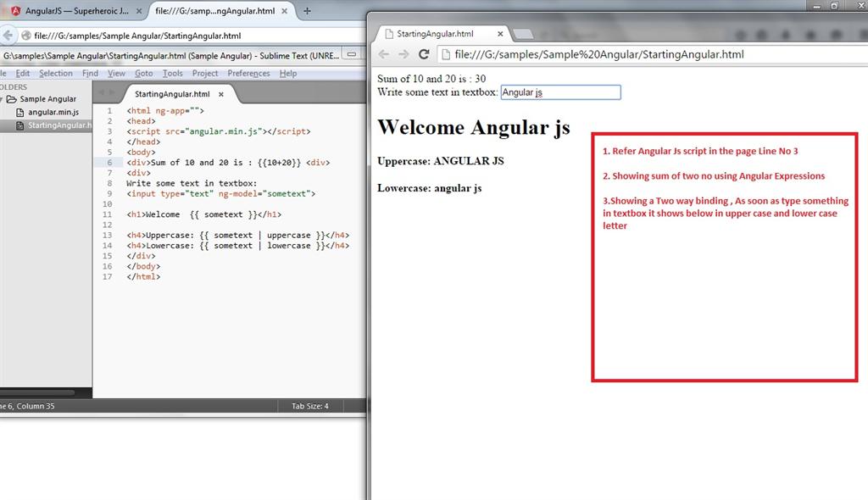Click the sidebar horizontal scrollbar
Screen dimensions: 868x500
(37, 392)
